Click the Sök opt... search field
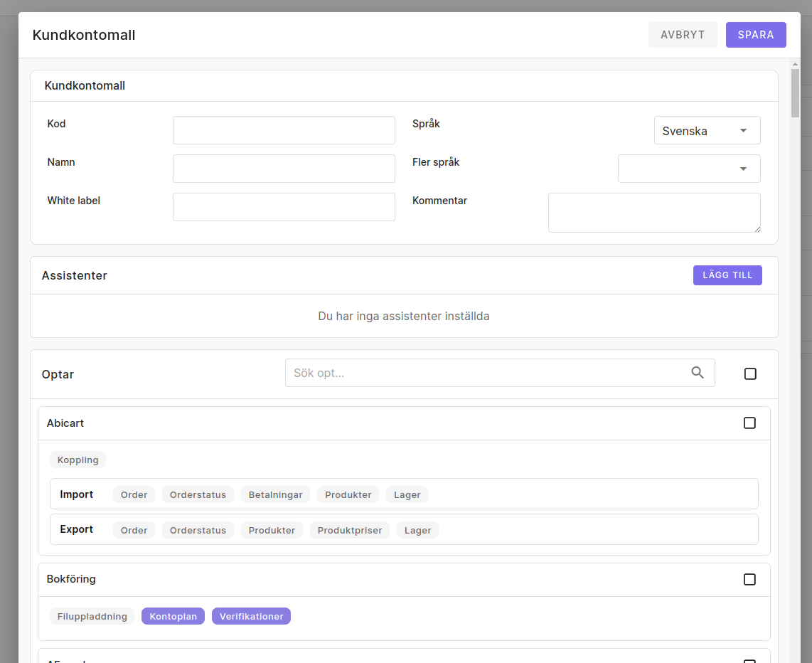812x663 pixels. click(x=500, y=373)
